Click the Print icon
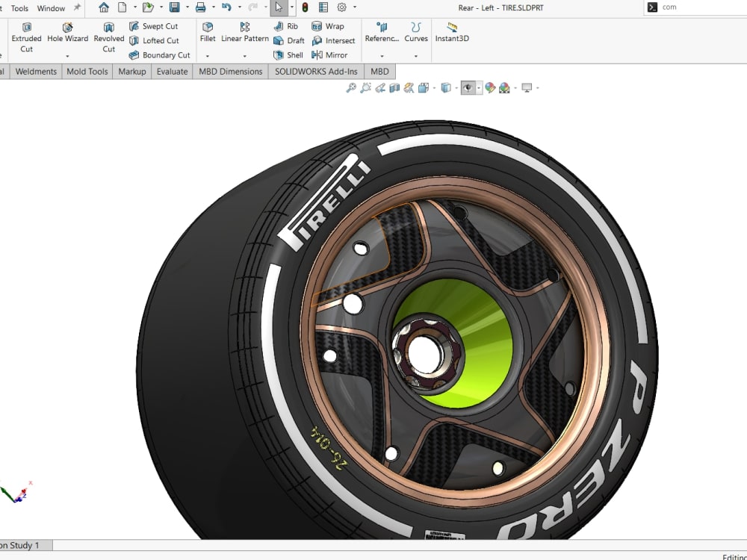 pos(200,7)
